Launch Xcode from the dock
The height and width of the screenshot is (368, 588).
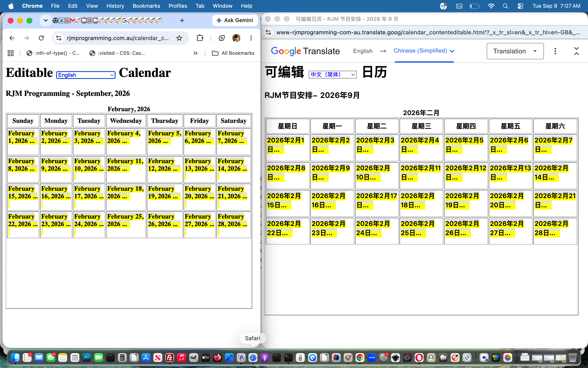229,358
